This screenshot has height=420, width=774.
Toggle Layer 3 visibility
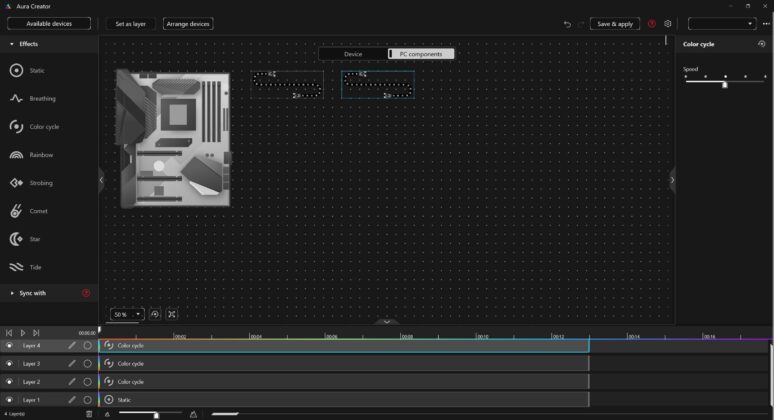tap(9, 364)
